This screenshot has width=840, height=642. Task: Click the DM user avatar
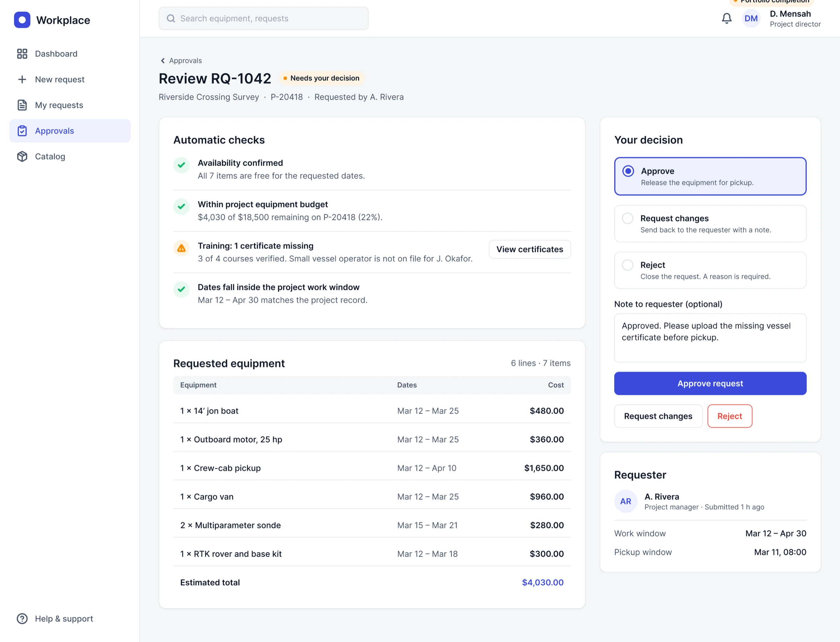pyautogui.click(x=751, y=18)
